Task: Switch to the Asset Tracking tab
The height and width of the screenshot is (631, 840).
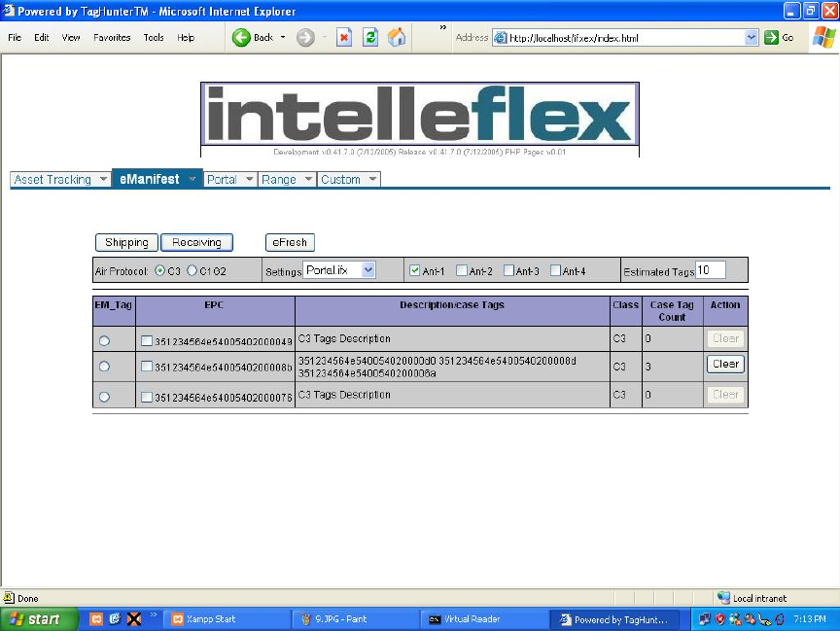Action: 52,180
